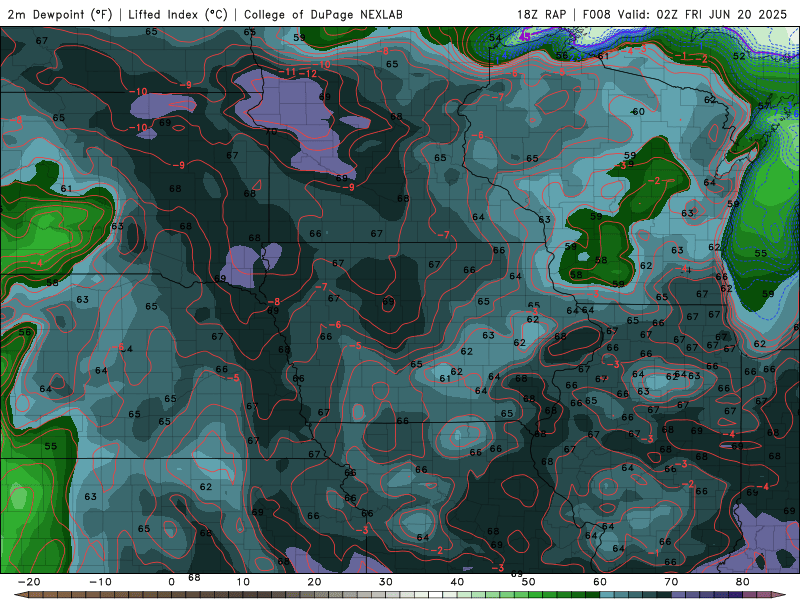Click the "20" color bar label
The width and height of the screenshot is (800, 600).
point(314,582)
